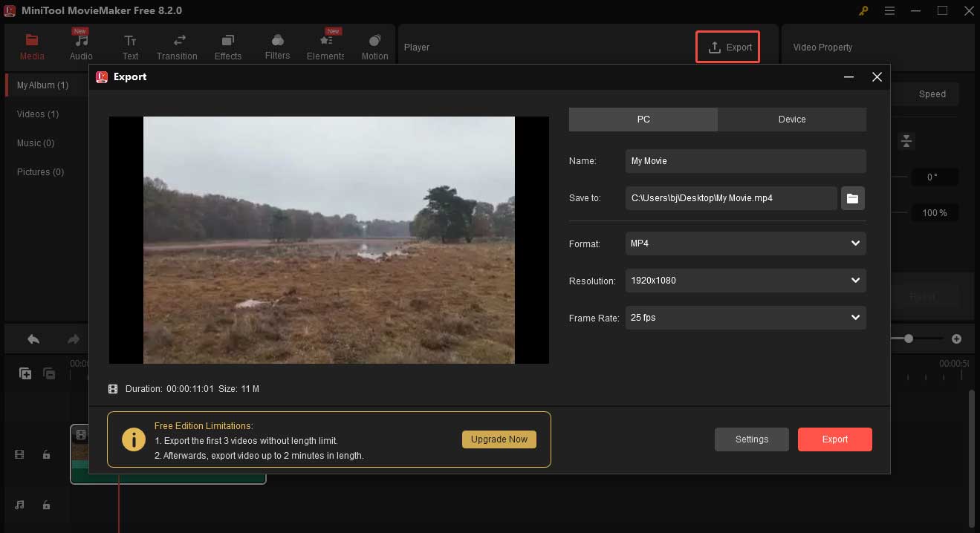This screenshot has width=980, height=533.
Task: Click Upgrade Now button
Action: point(499,439)
